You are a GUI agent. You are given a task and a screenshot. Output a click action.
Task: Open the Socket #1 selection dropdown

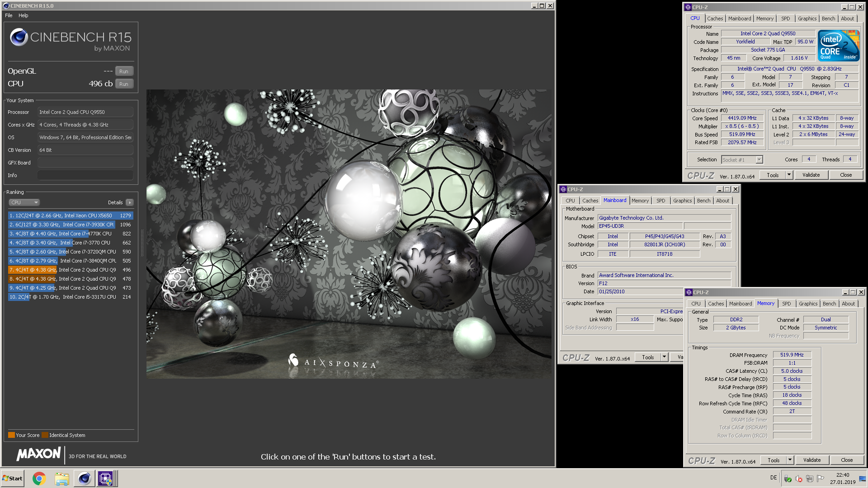click(x=742, y=160)
